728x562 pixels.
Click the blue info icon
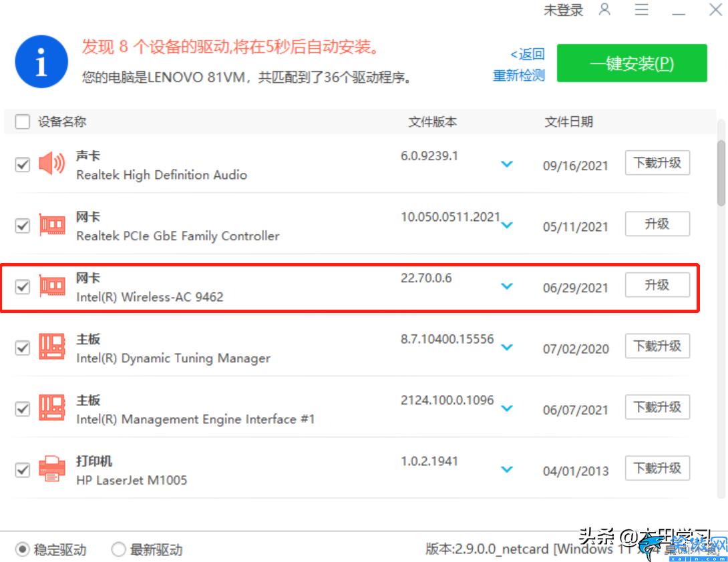pyautogui.click(x=41, y=61)
